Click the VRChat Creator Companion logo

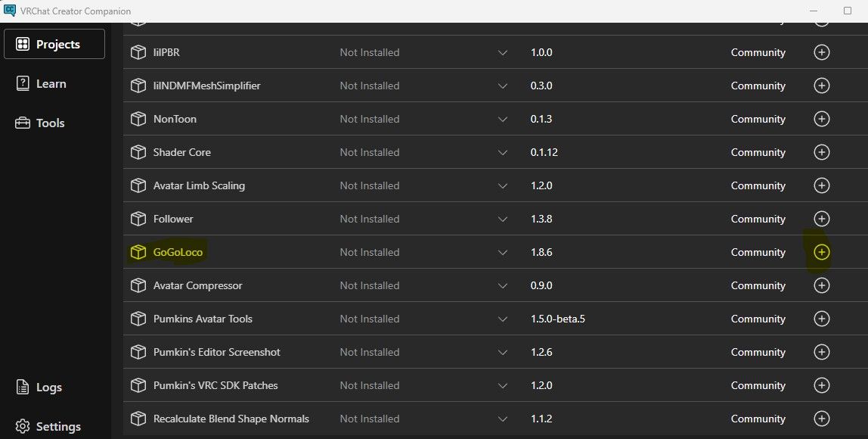[9, 11]
